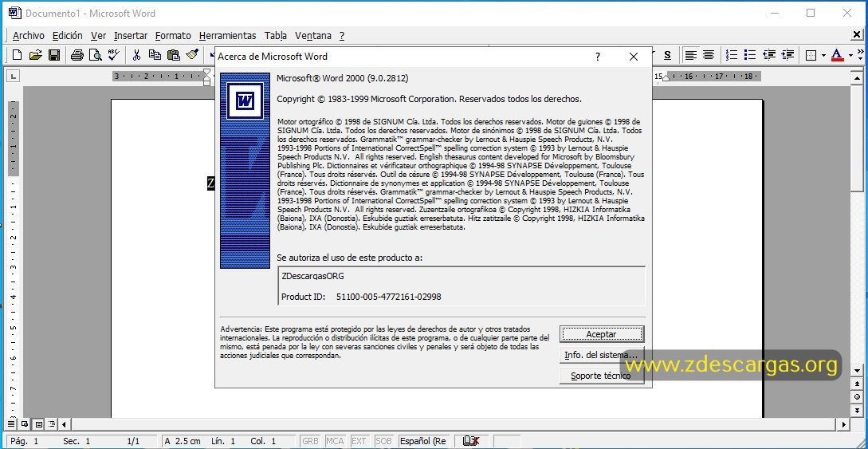Click Select Browse Object round button
The height and width of the screenshot is (449, 868).
point(857,397)
